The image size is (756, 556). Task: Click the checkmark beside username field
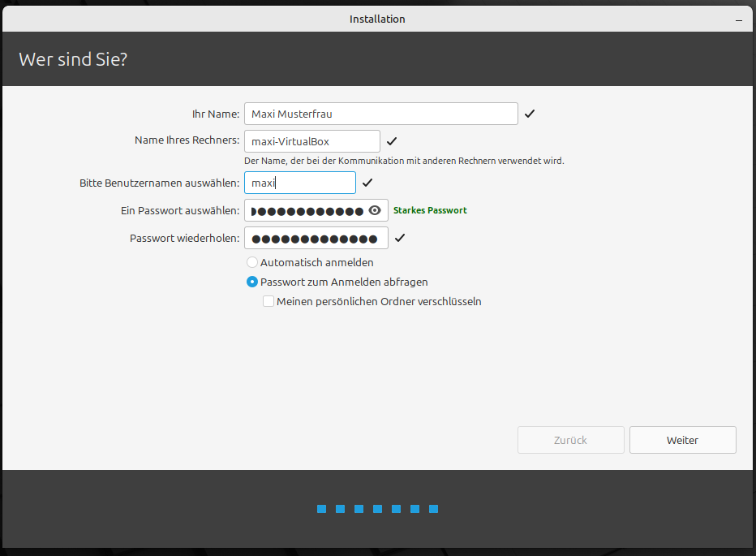368,183
